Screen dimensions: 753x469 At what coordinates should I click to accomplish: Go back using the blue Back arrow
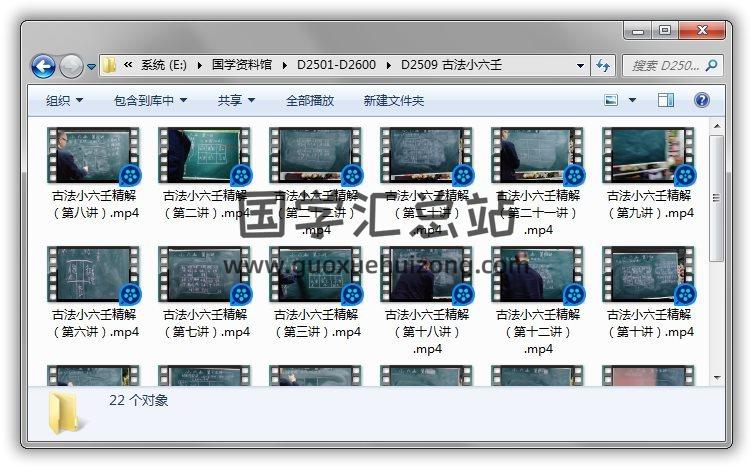click(x=43, y=66)
